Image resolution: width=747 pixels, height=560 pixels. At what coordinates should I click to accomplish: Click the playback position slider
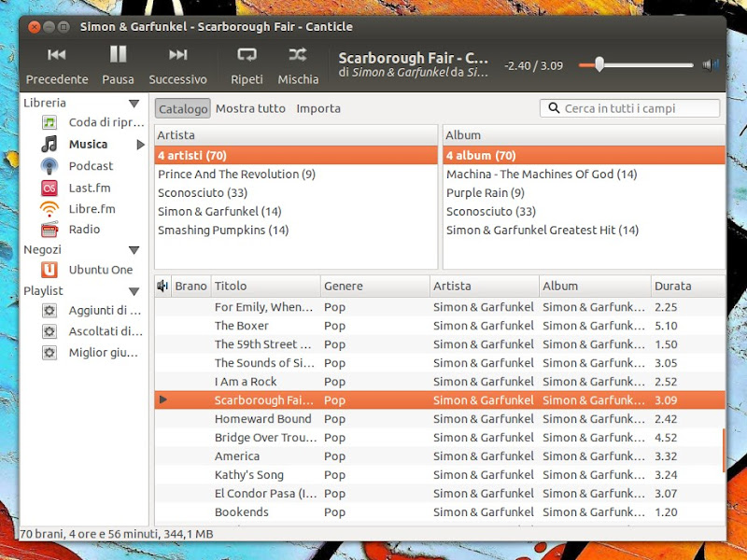tap(636, 64)
